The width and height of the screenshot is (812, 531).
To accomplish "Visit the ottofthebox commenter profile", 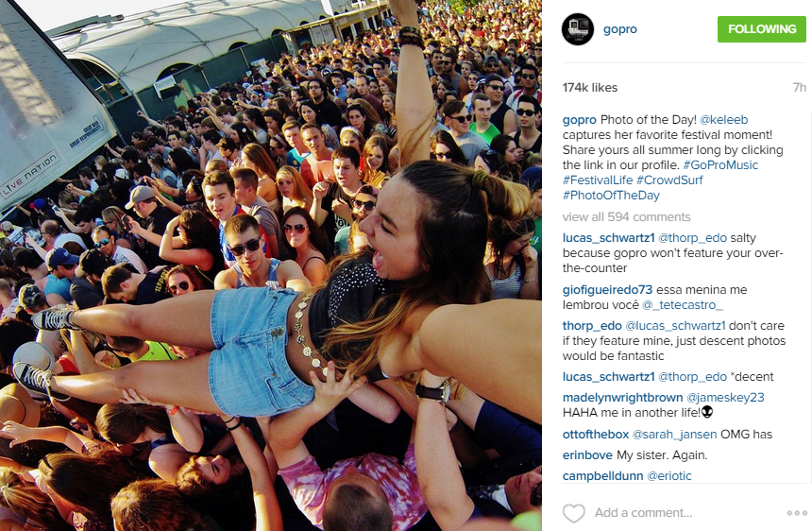I will [x=596, y=434].
